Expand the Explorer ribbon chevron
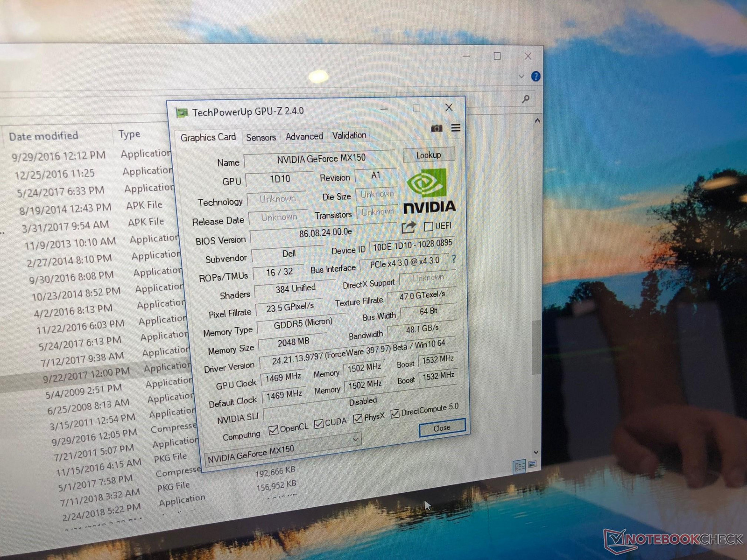Screen dimensions: 747x560 click(x=521, y=77)
